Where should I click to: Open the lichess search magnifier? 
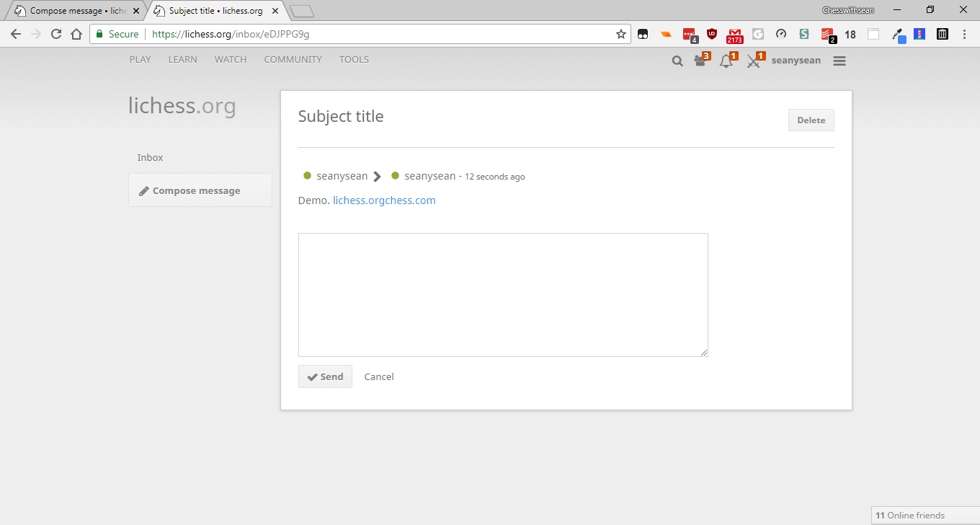[677, 61]
